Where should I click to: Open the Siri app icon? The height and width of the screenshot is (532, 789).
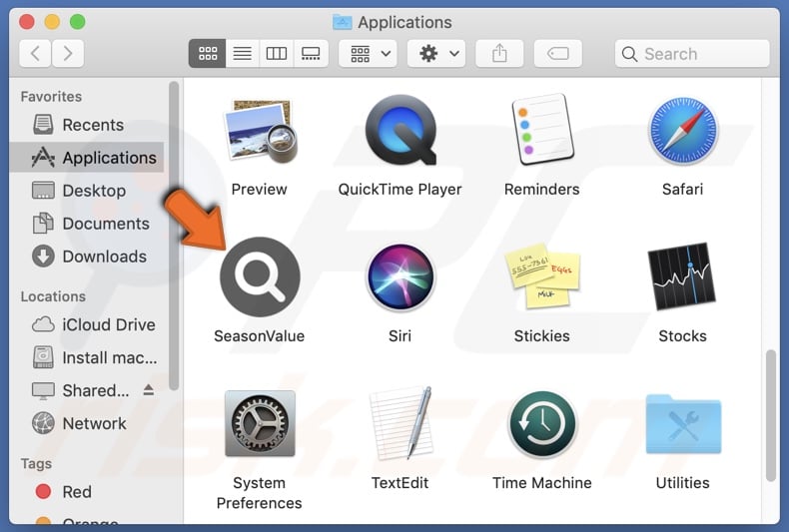pyautogui.click(x=400, y=277)
